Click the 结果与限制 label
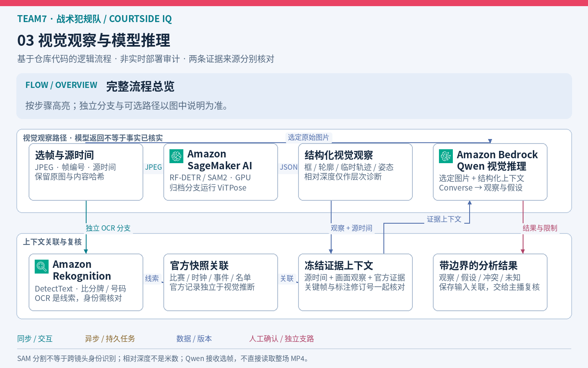588x368 pixels. (x=540, y=228)
